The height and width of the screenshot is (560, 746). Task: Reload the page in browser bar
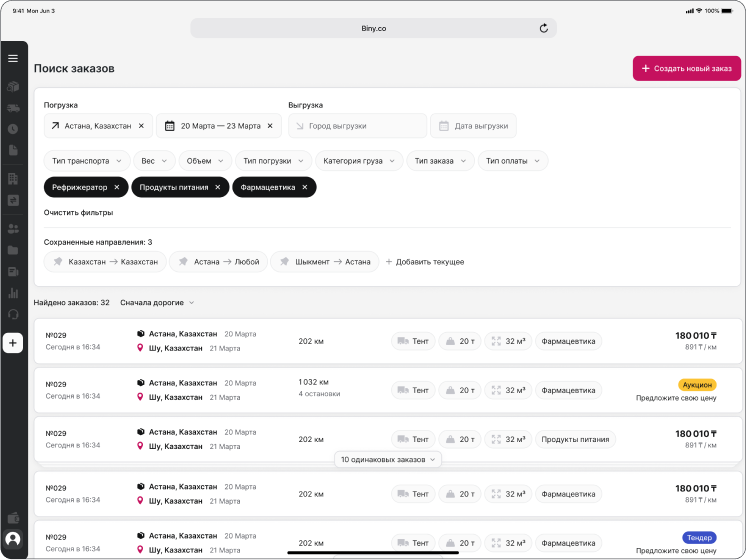[x=544, y=29]
